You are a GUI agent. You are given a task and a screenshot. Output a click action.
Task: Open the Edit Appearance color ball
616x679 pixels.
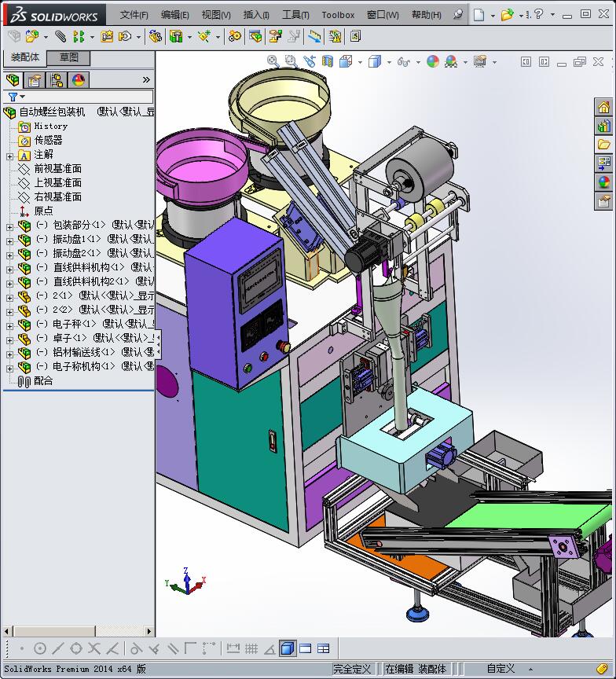[433, 61]
